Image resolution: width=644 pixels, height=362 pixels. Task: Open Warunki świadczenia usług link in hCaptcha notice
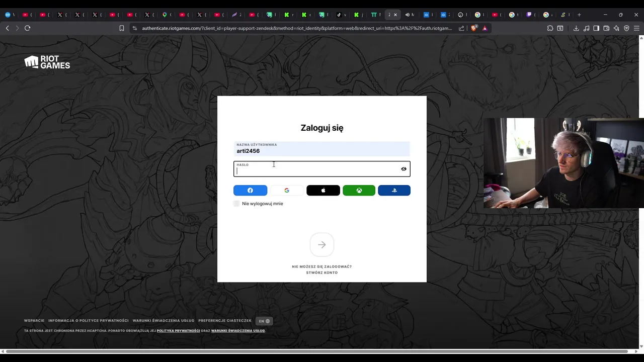click(238, 331)
